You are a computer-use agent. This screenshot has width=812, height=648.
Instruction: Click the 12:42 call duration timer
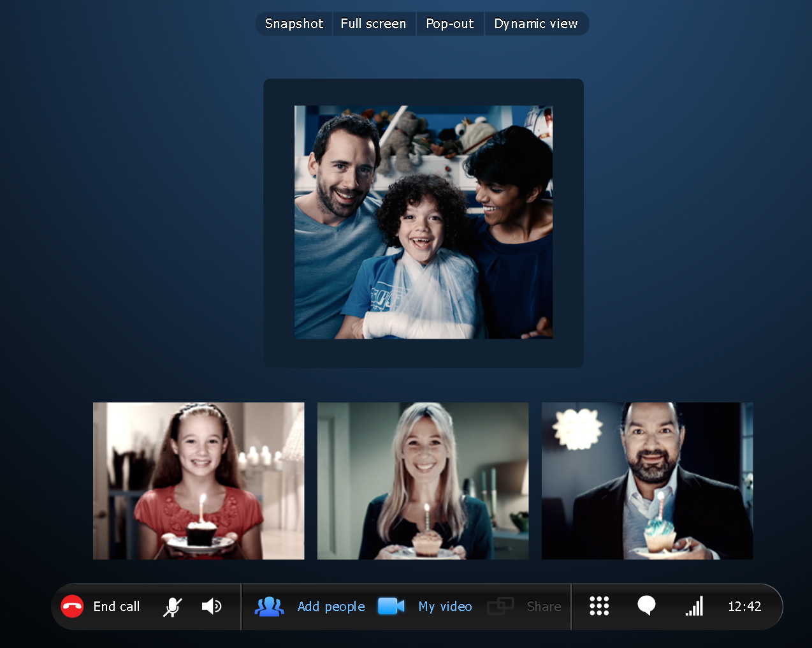[744, 607]
